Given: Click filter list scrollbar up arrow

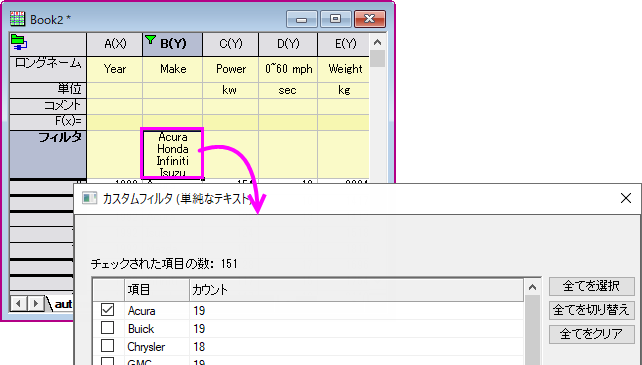Looking at the screenshot, I should (532, 288).
